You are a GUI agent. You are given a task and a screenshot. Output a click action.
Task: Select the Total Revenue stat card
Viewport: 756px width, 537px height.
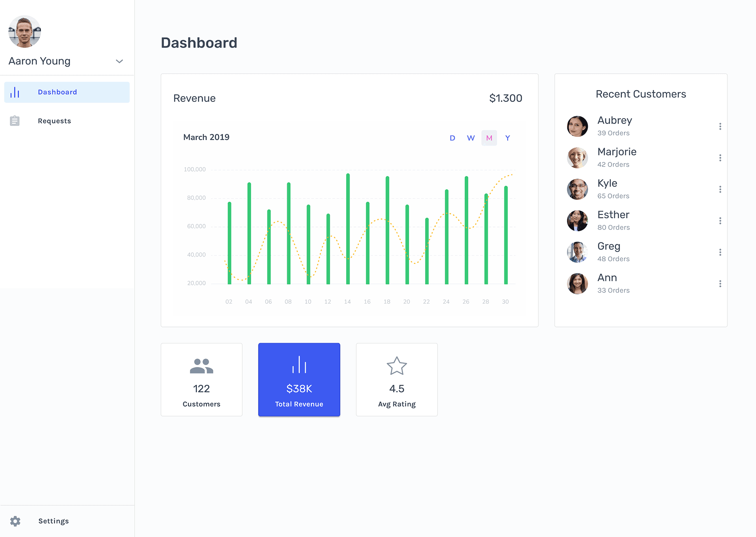coord(299,380)
